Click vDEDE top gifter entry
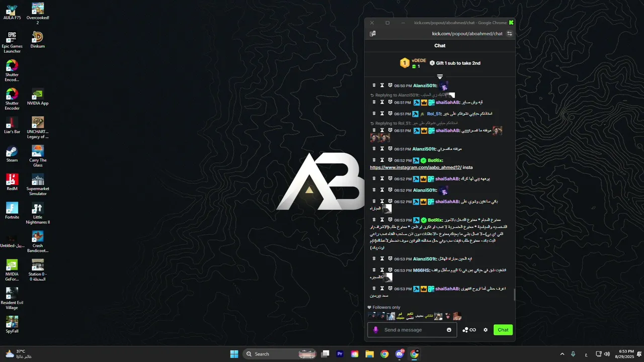 tap(413, 63)
